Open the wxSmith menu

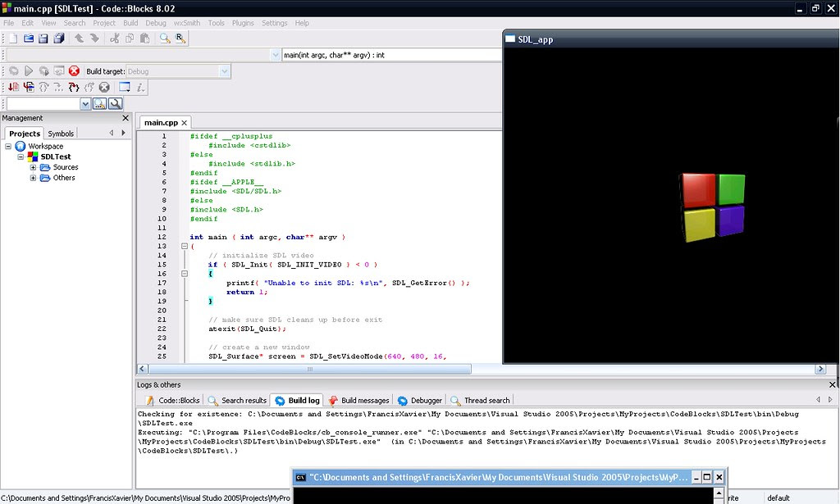tap(187, 23)
